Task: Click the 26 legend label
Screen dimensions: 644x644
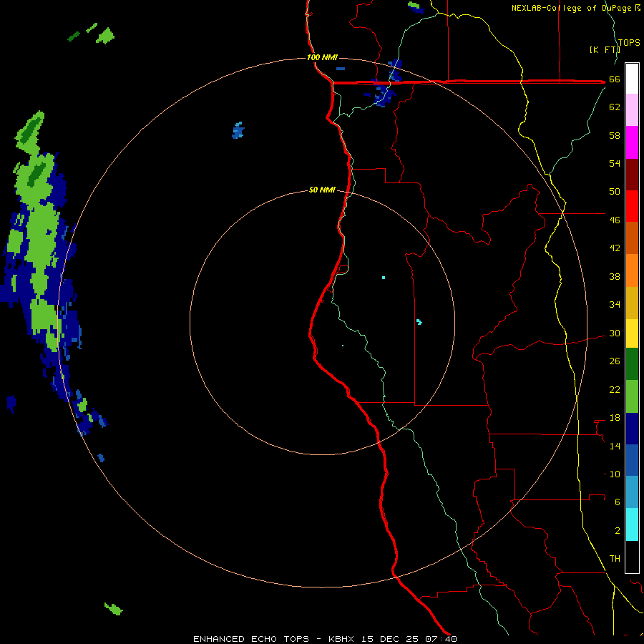Action: click(615, 361)
